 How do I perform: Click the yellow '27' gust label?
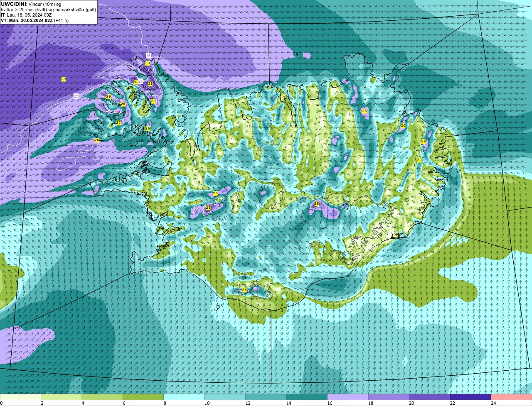(x=118, y=122)
